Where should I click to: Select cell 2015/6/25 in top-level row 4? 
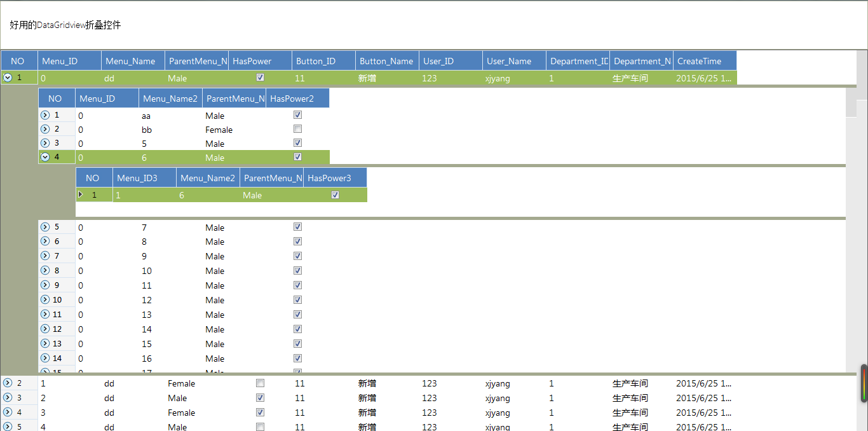[x=705, y=413]
